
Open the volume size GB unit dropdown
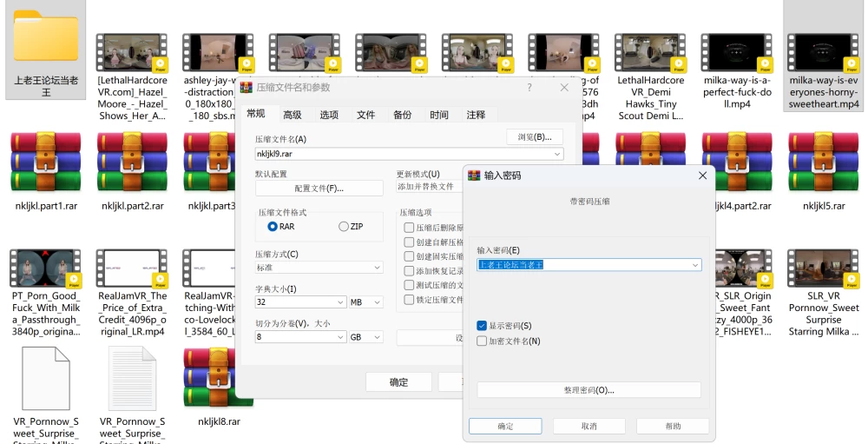click(366, 336)
